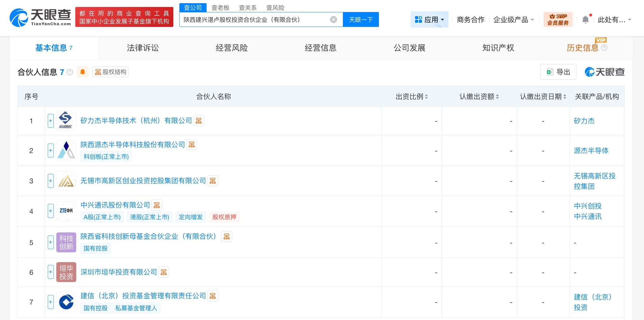Expand row 1 with the plus button
Image resolution: width=644 pixels, height=320 pixels.
pyautogui.click(x=51, y=121)
